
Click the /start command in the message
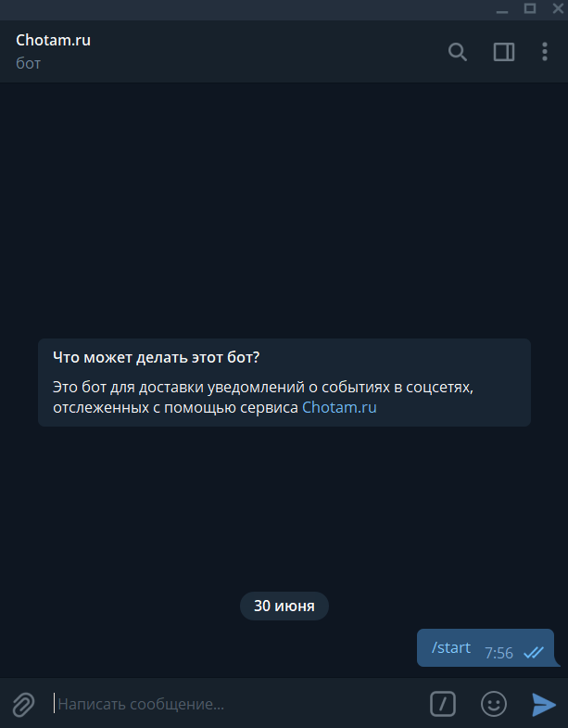[x=451, y=647]
